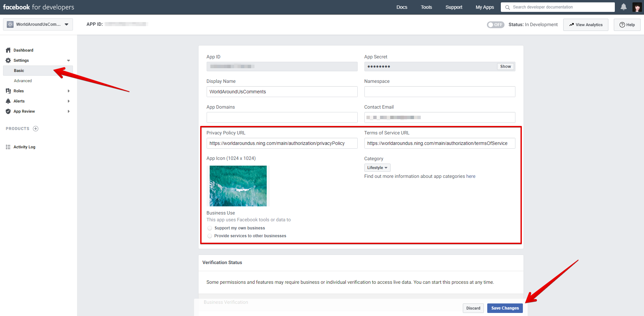Click the search magnifier icon
The width and height of the screenshot is (644, 316).
click(x=508, y=7)
